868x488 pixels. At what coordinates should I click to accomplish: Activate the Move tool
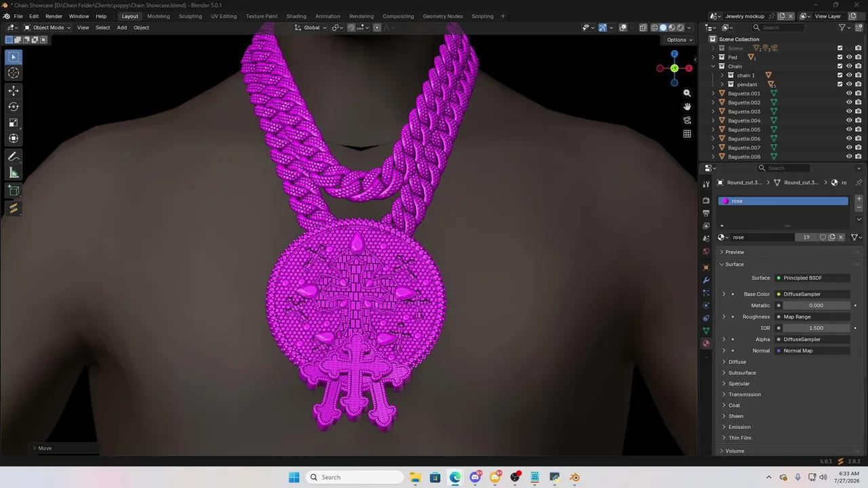coord(14,91)
